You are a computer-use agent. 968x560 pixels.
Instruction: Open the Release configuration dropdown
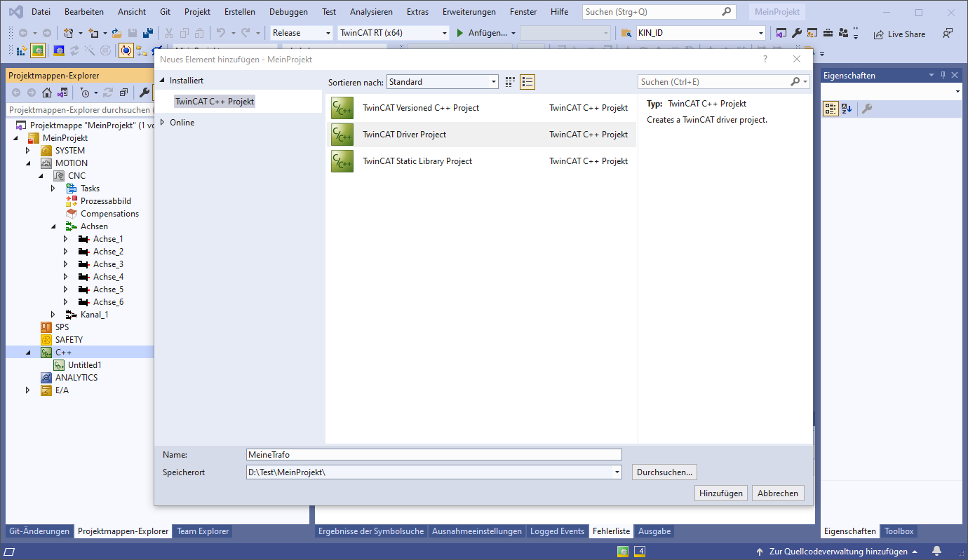[328, 33]
